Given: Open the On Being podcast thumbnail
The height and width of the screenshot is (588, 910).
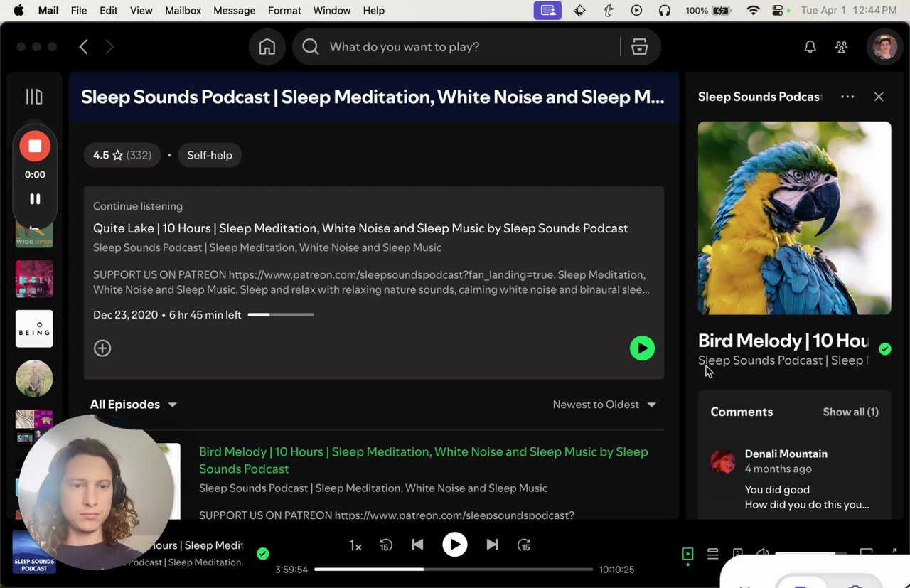Looking at the screenshot, I should [34, 328].
